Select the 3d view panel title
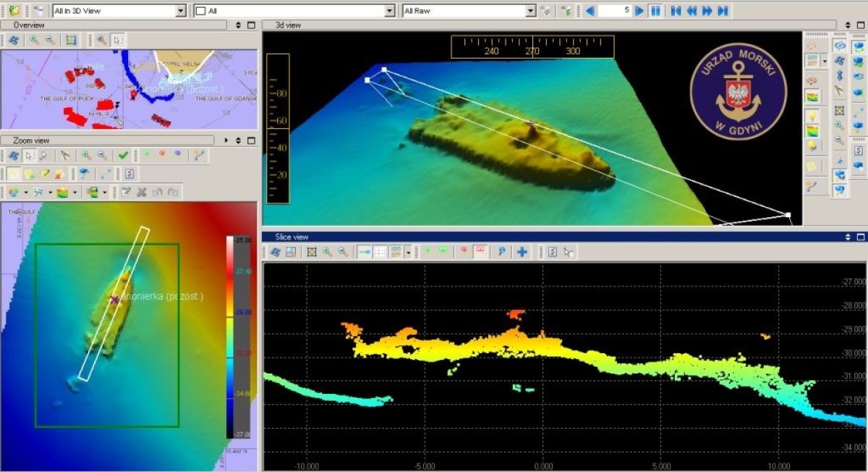This screenshot has width=868, height=472. (288, 25)
